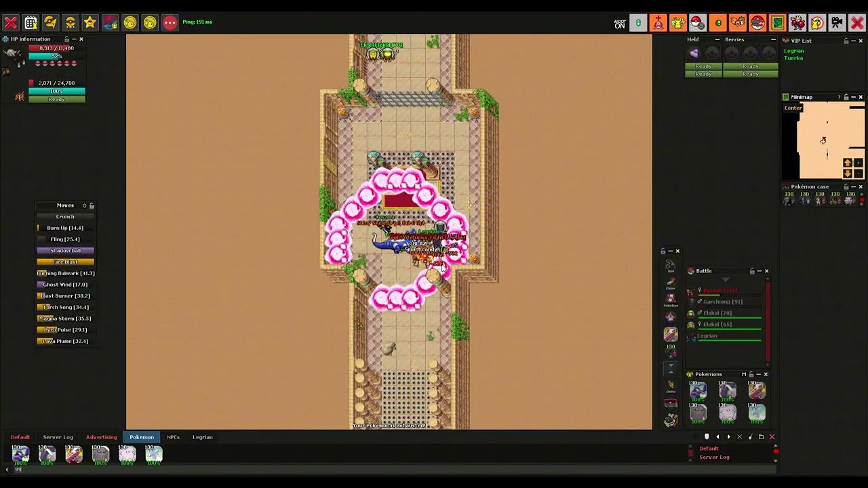Open the NPCs chat tab
The width and height of the screenshot is (868, 488).
[174, 437]
